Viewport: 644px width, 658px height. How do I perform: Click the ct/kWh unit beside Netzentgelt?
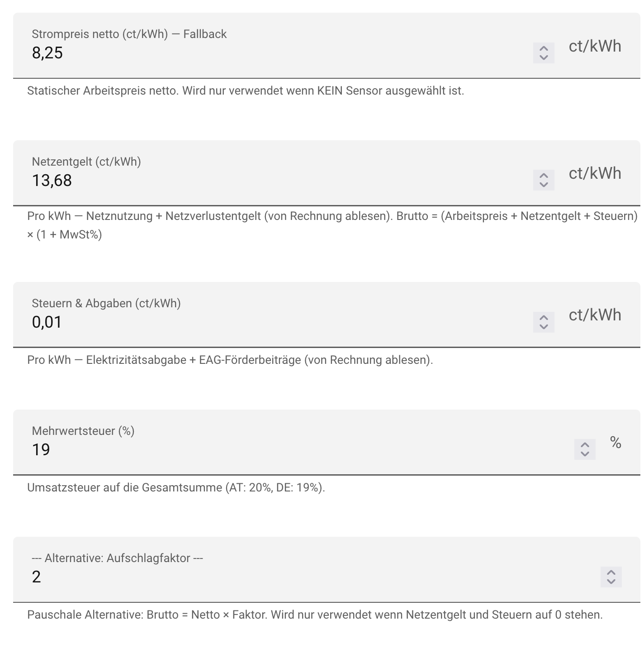[x=595, y=173]
